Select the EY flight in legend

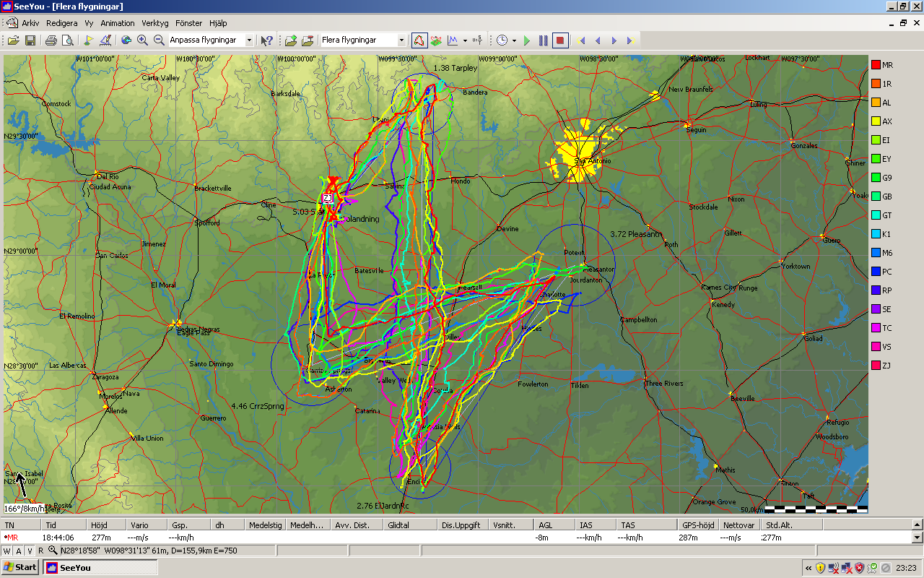click(882, 159)
